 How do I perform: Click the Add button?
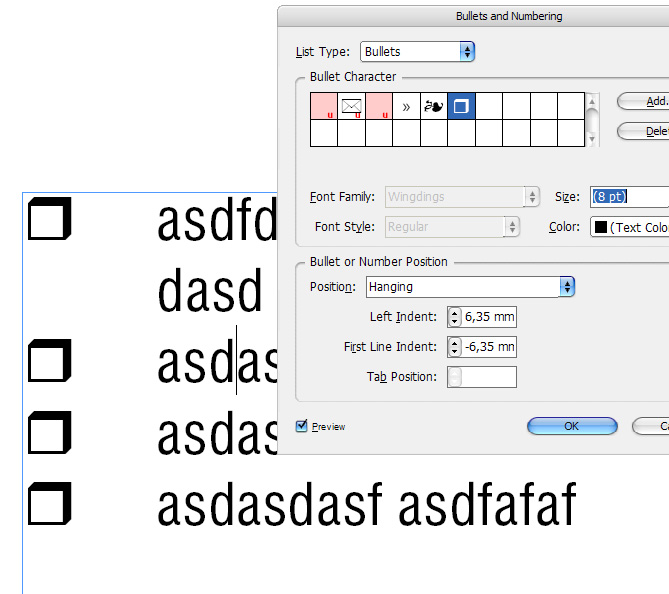click(x=643, y=102)
